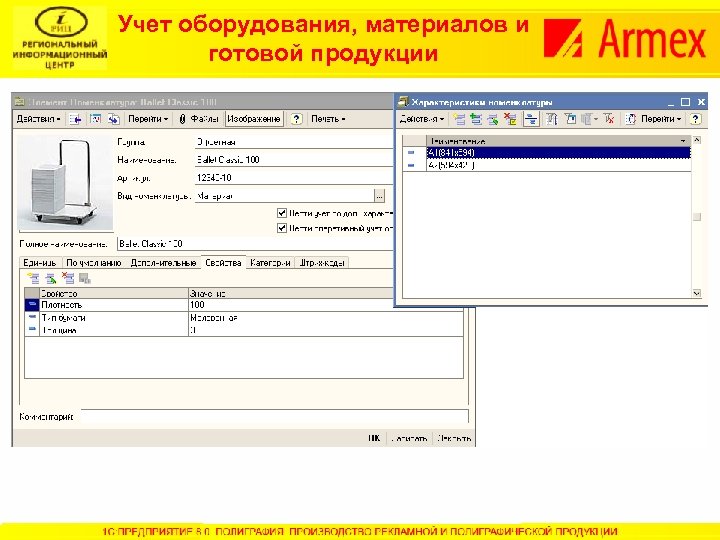Switch to the По умолчанию tab
The image size is (720, 540).
click(94, 263)
